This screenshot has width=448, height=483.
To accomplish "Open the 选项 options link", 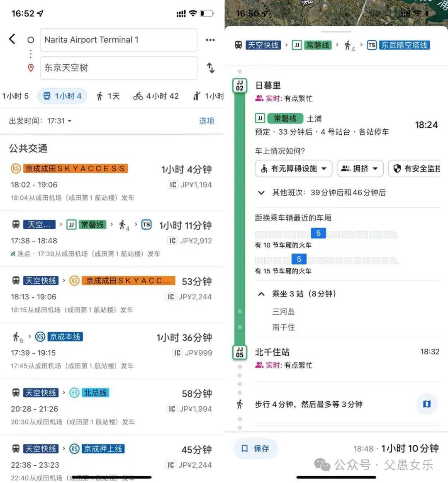I will [207, 121].
